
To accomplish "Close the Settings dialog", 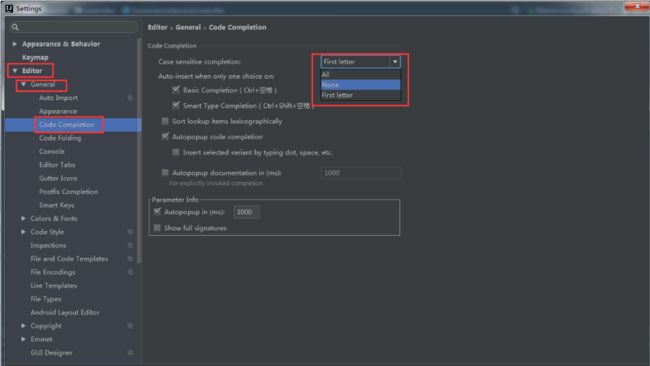I will click(x=637, y=7).
